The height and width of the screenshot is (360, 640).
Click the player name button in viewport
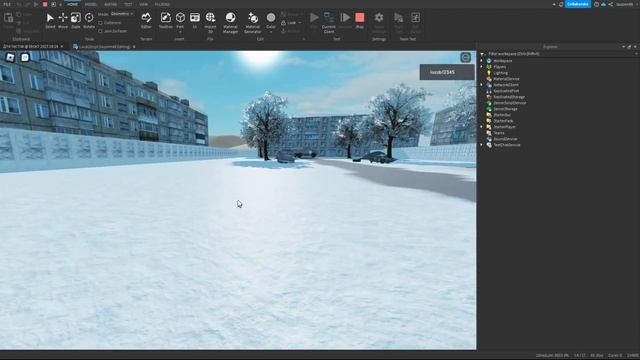(x=447, y=72)
